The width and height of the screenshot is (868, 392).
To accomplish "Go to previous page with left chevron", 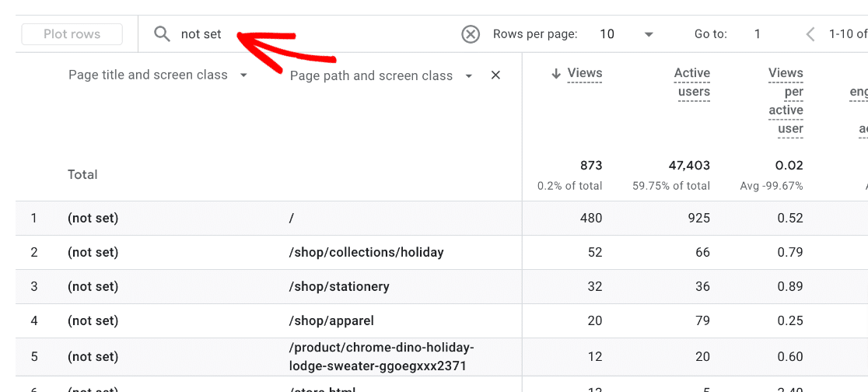I will 810,34.
